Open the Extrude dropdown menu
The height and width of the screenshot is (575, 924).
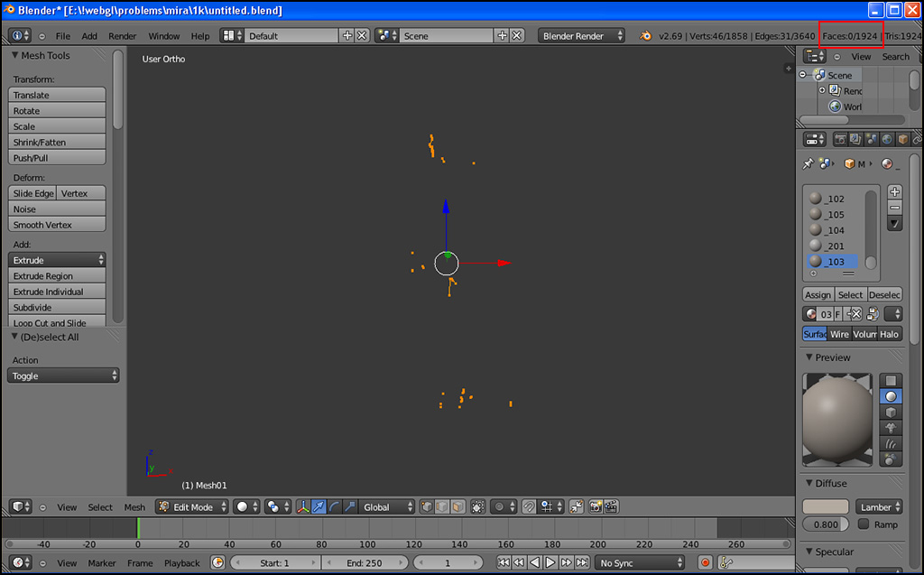tap(57, 260)
